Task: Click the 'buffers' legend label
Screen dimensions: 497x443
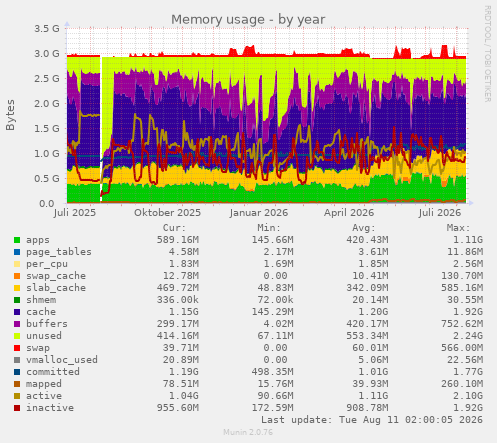Action: pos(47,324)
